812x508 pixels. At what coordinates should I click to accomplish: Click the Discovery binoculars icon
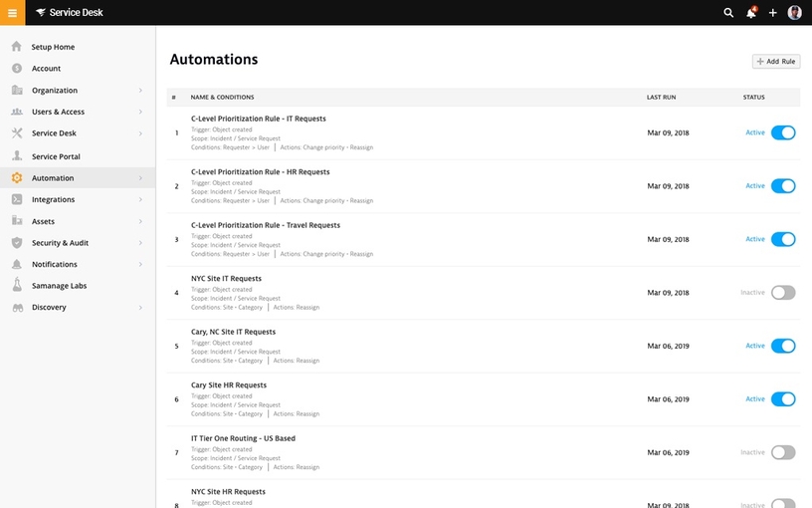17,307
